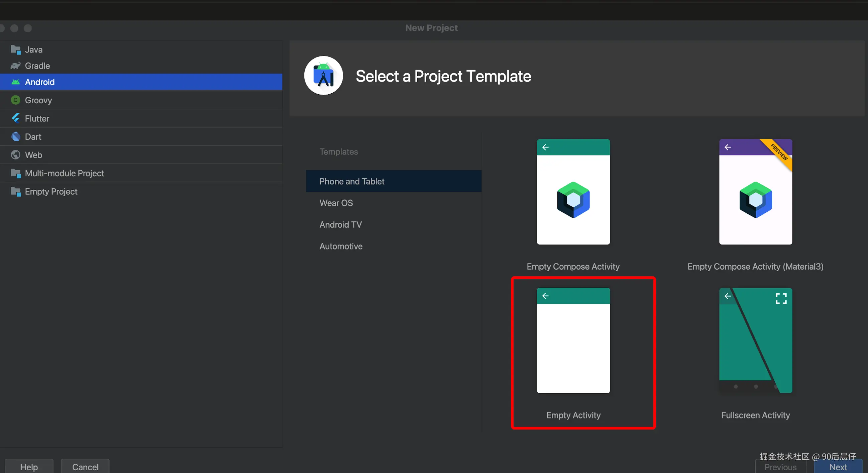Screen dimensions: 868x473
Task: Click the Cancel button
Action: coord(85,467)
